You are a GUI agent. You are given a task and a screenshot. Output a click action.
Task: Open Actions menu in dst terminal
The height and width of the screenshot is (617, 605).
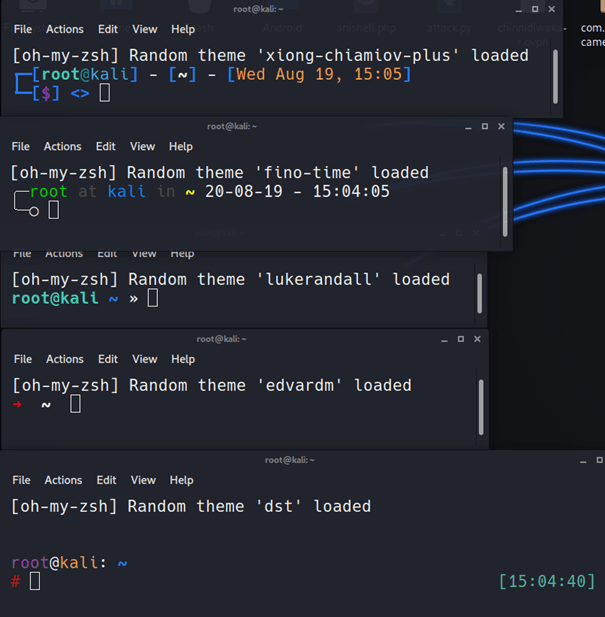(x=63, y=480)
